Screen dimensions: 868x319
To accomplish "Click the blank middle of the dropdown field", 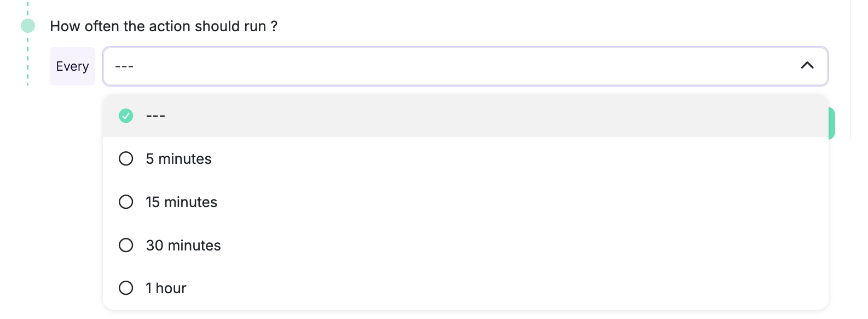I will click(465, 66).
